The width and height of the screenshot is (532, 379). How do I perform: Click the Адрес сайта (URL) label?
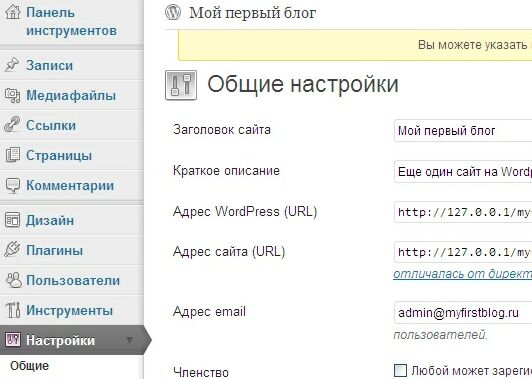tap(229, 251)
